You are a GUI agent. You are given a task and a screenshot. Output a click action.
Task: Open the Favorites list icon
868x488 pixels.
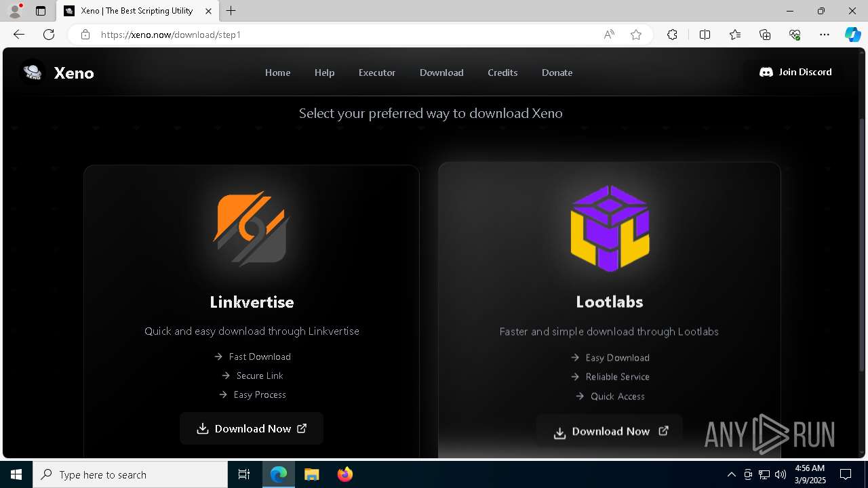coord(735,35)
